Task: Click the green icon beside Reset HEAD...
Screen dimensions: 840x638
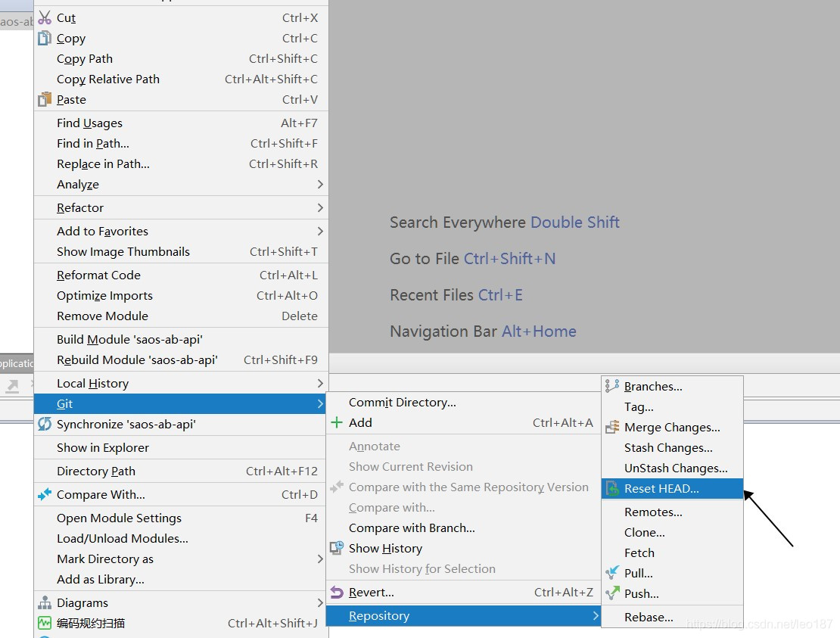Action: (x=612, y=488)
